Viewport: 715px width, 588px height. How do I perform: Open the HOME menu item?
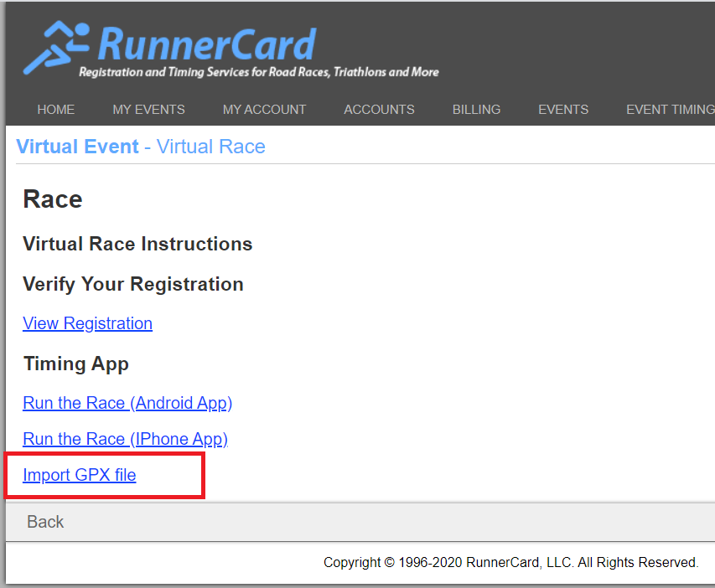coord(56,110)
